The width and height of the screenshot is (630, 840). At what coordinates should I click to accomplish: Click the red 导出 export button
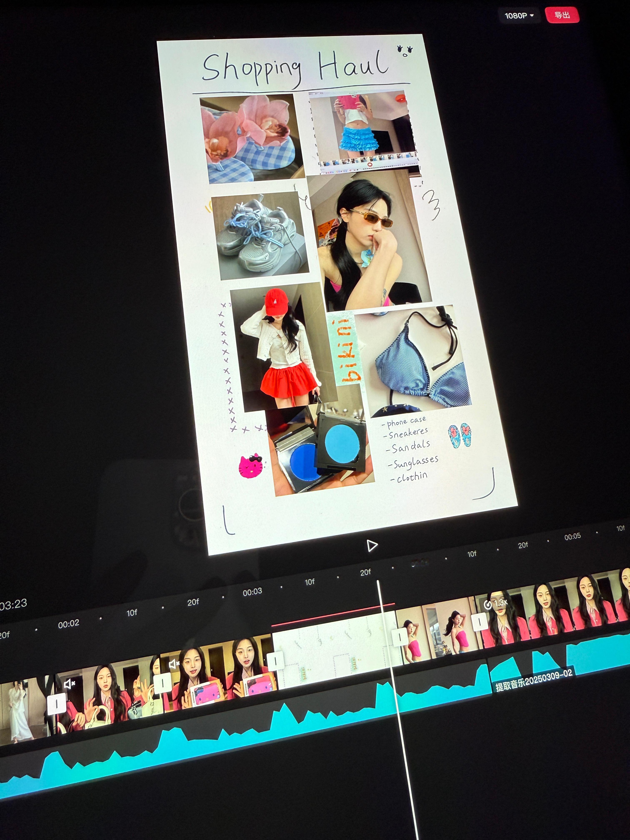562,15
